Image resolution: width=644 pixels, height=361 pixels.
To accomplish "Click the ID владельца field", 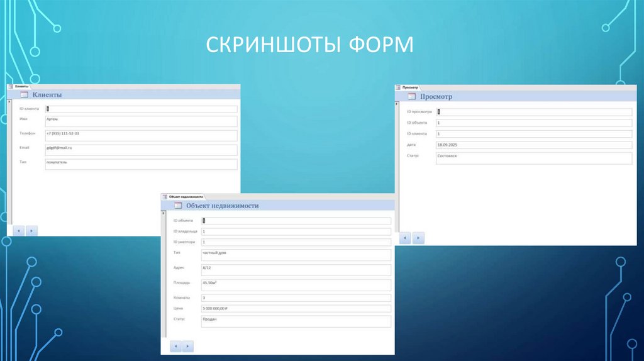I will click(x=296, y=231).
